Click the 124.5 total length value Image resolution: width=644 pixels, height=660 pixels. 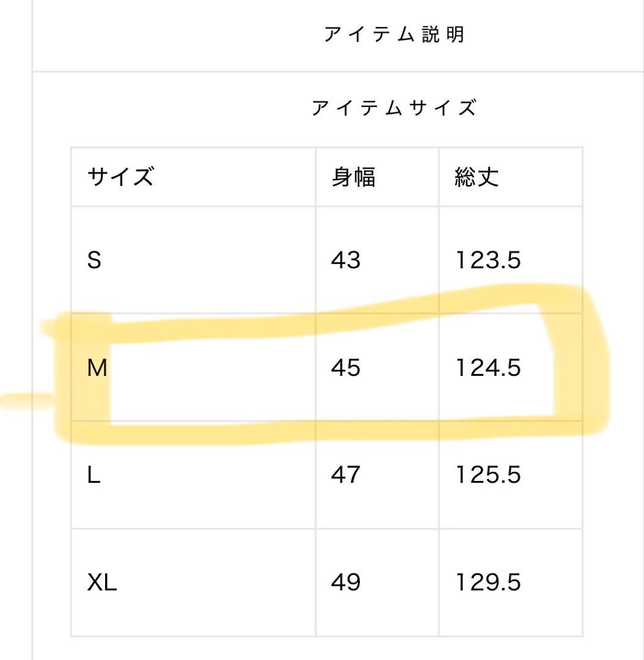tap(489, 368)
